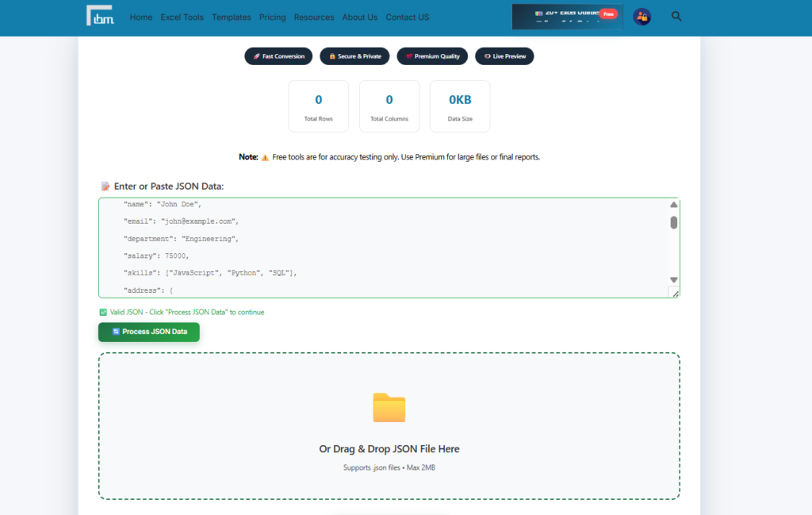
Task: Switch to the Pricing page
Action: click(272, 17)
